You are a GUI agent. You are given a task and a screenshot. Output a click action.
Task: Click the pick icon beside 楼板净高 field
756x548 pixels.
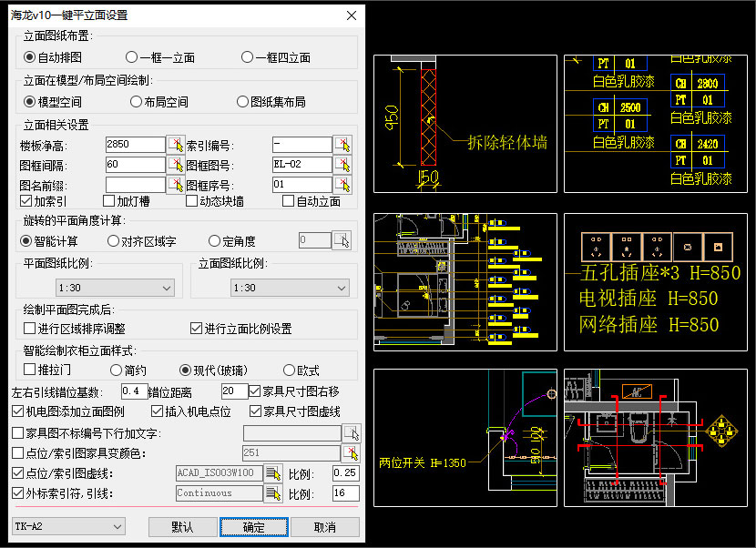(176, 144)
